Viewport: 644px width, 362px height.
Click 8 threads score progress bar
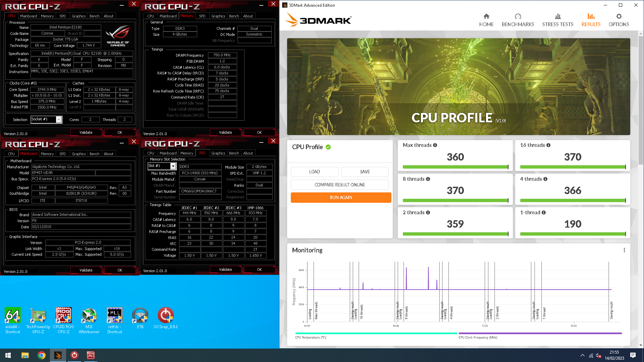455,200
